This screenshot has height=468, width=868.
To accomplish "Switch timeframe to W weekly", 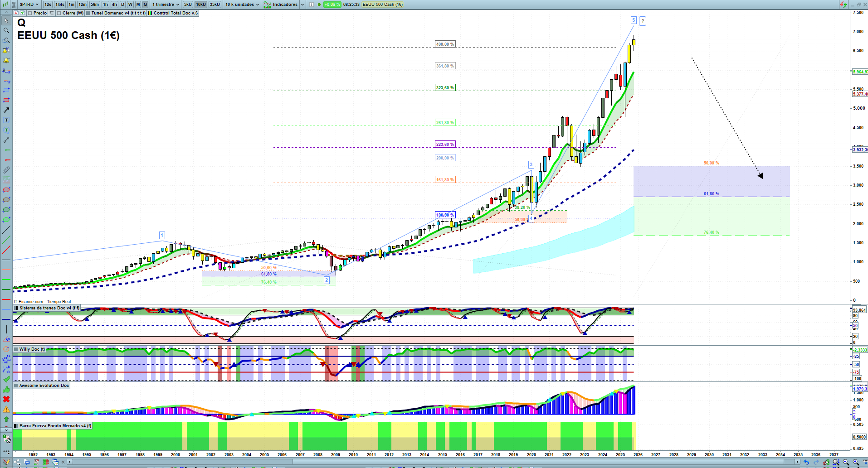I will pos(131,5).
